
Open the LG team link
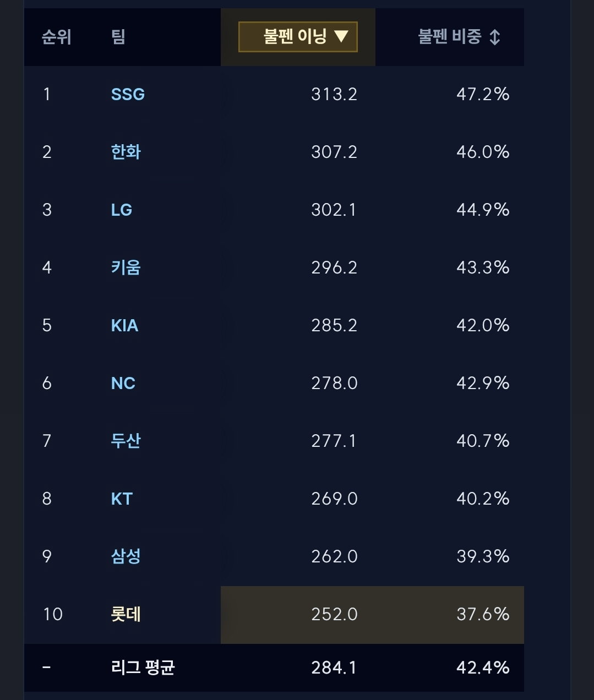coord(122,210)
